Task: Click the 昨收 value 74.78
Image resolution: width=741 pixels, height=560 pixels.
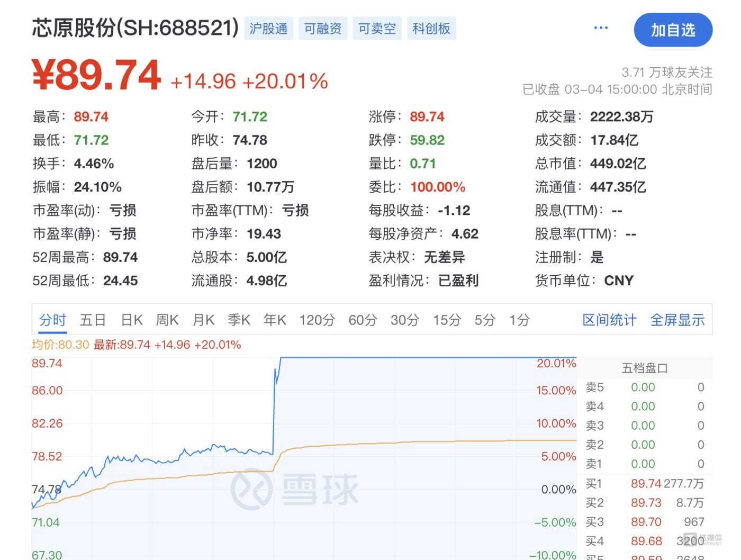Action: tap(250, 140)
